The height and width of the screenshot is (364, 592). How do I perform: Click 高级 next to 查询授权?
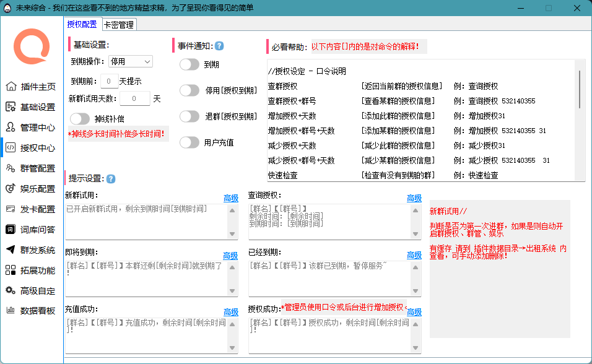(x=414, y=197)
